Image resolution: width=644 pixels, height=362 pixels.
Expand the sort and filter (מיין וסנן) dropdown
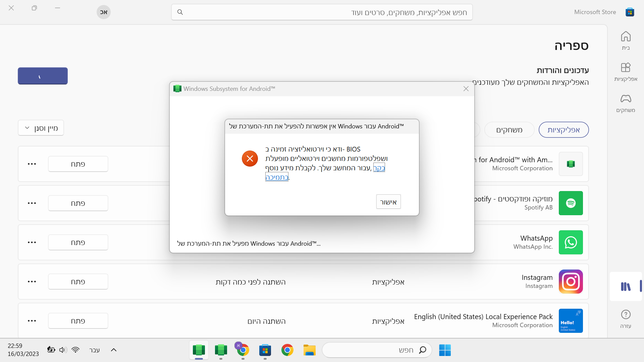click(x=41, y=128)
